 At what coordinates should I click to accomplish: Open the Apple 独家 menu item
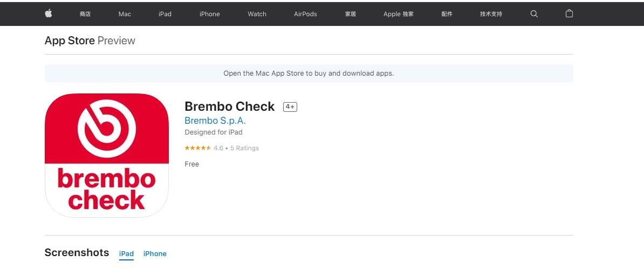[x=399, y=14]
